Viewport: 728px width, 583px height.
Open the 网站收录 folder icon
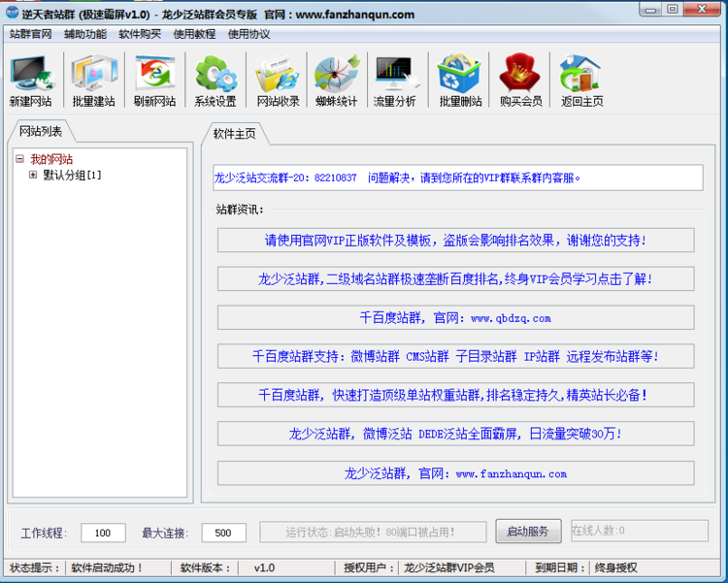(278, 81)
